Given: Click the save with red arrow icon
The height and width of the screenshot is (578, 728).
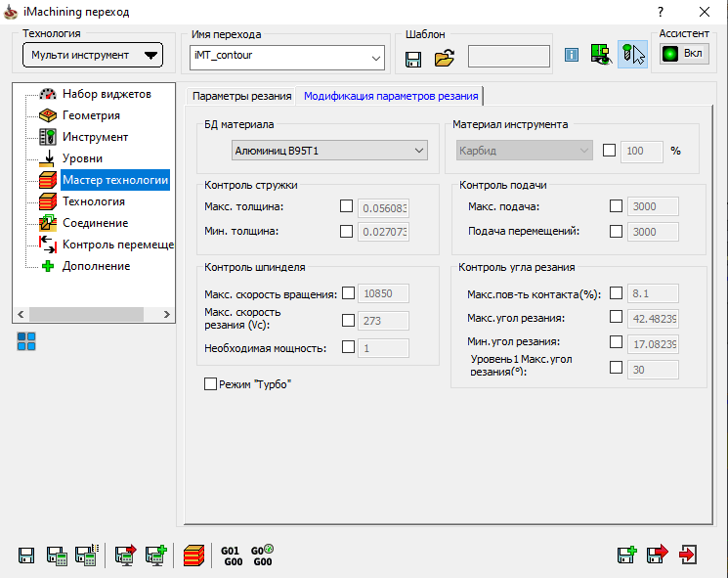Looking at the screenshot, I should (x=657, y=555).
